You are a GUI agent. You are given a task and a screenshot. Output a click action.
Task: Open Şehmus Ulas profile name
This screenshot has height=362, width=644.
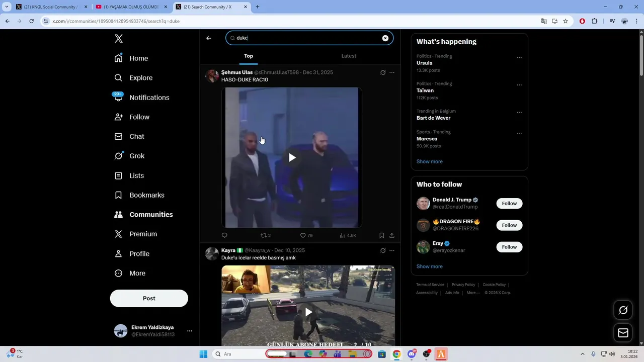tap(237, 72)
